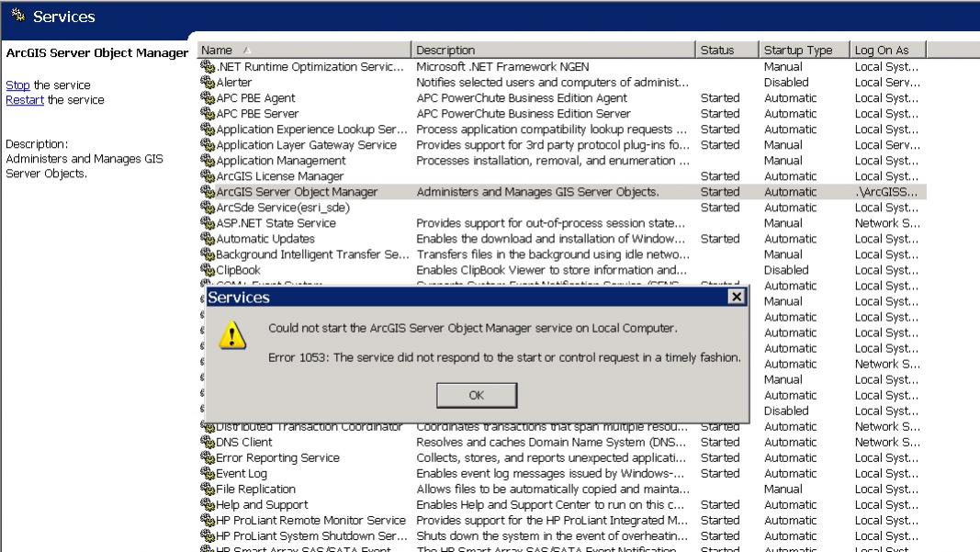Select the Alerter service name
980x552 pixels.
234,82
